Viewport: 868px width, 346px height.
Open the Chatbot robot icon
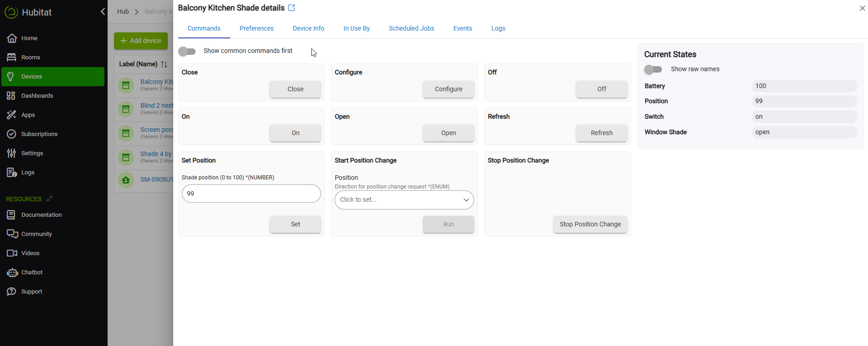(x=11, y=273)
